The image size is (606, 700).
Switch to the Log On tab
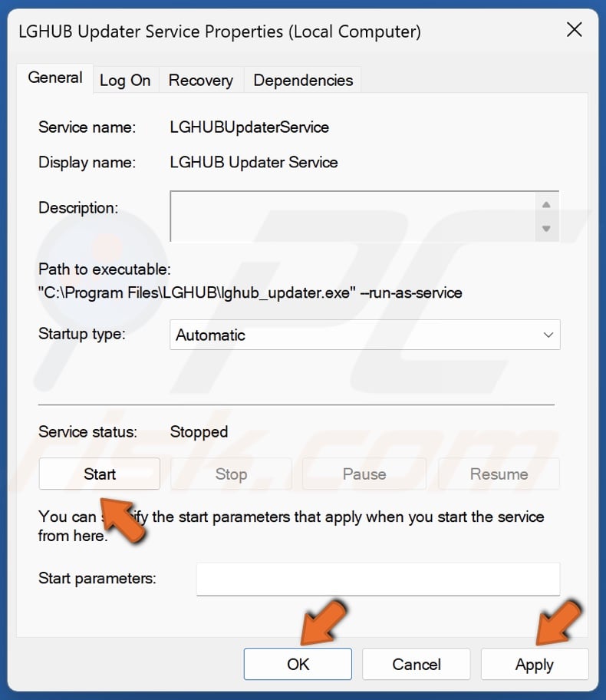tap(126, 80)
